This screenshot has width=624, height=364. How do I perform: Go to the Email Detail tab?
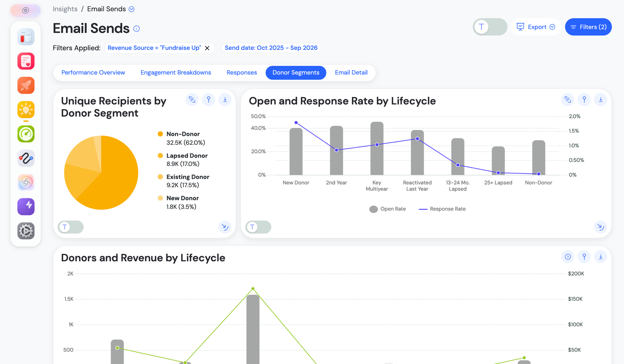tap(351, 73)
